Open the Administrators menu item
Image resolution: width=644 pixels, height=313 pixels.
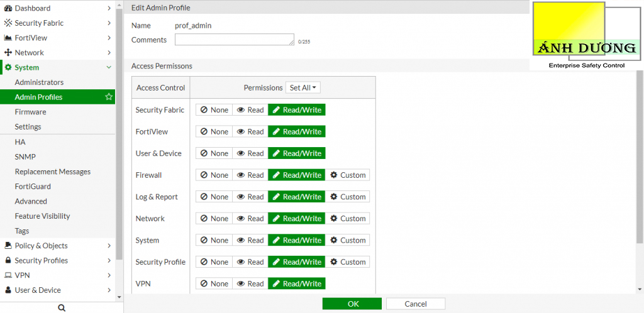point(57,82)
